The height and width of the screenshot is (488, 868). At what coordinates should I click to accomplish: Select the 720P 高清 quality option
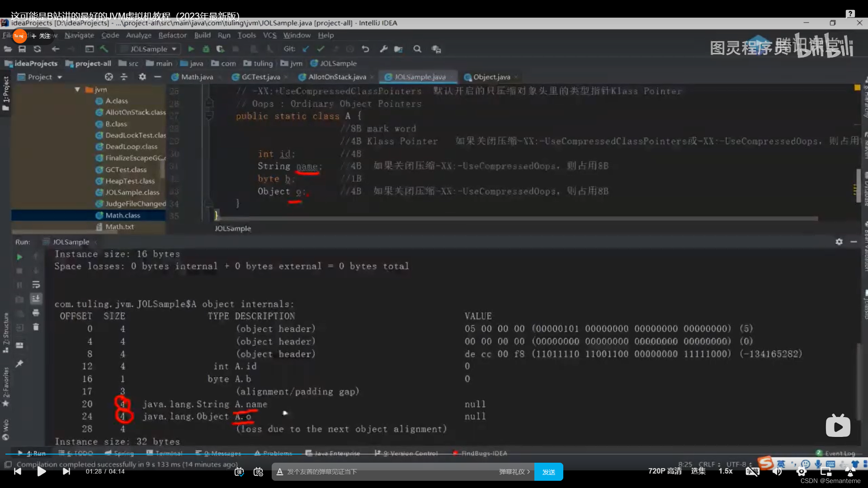[x=665, y=471]
